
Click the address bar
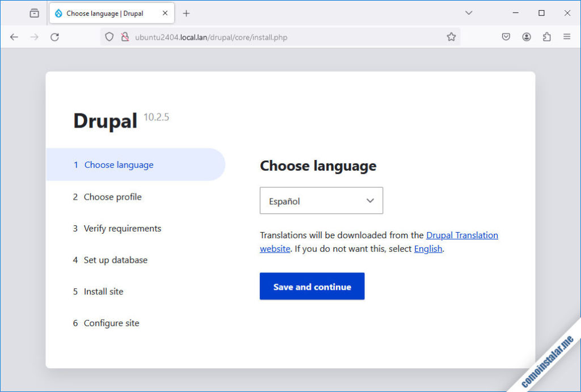pos(284,36)
